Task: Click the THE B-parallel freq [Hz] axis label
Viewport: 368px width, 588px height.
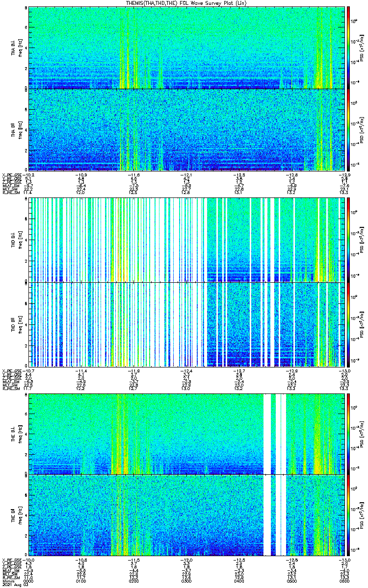Action: tap(20, 515)
